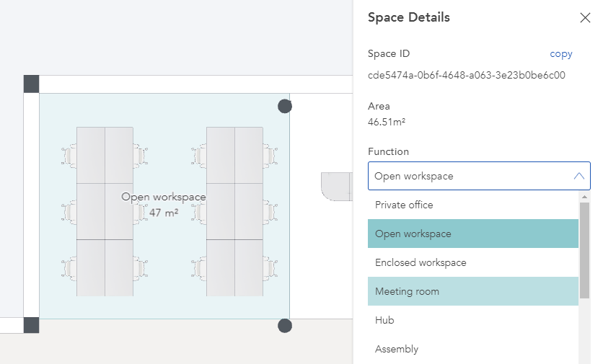Select the Open workspace 47 m² label
This screenshot has width=603, height=364.
(x=164, y=205)
